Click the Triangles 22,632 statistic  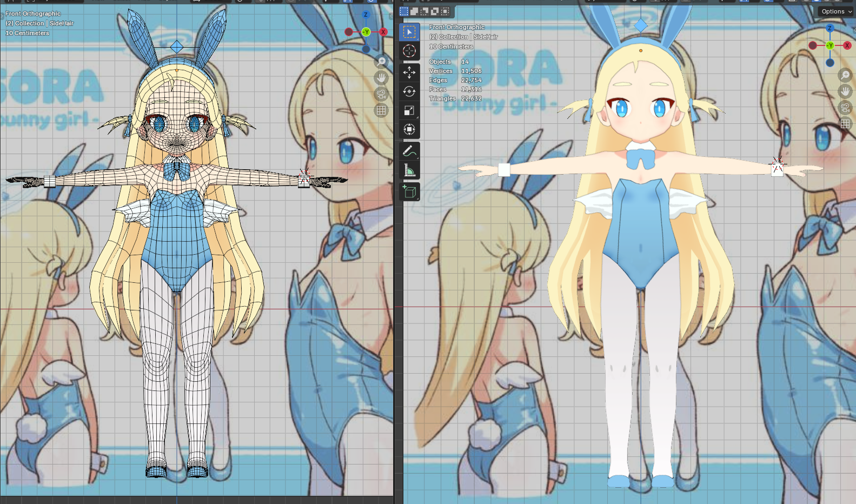point(455,98)
